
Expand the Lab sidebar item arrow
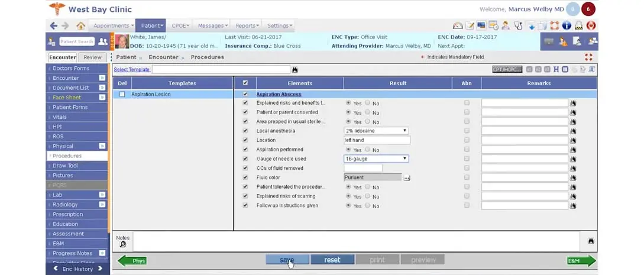click(102, 195)
